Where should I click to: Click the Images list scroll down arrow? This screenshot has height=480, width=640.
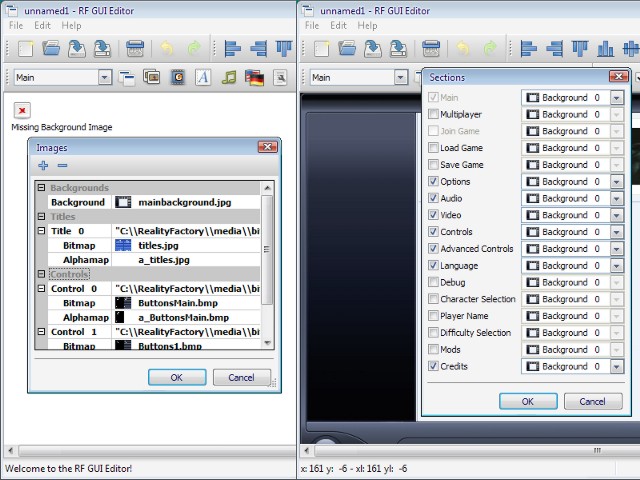pyautogui.click(x=267, y=343)
